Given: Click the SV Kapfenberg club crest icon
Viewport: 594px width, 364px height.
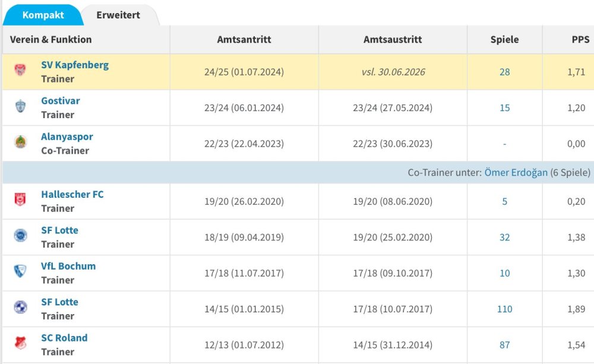Looking at the screenshot, I should pyautogui.click(x=20, y=71).
